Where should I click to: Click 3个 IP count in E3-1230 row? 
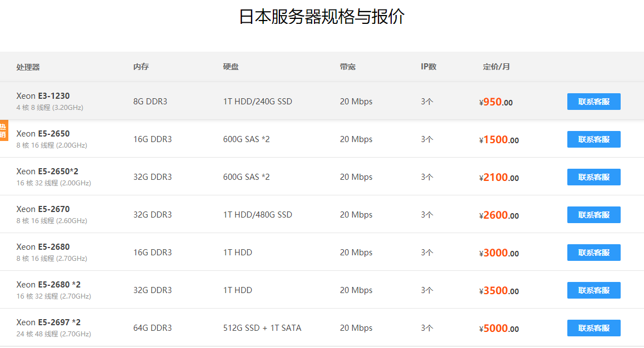click(427, 102)
